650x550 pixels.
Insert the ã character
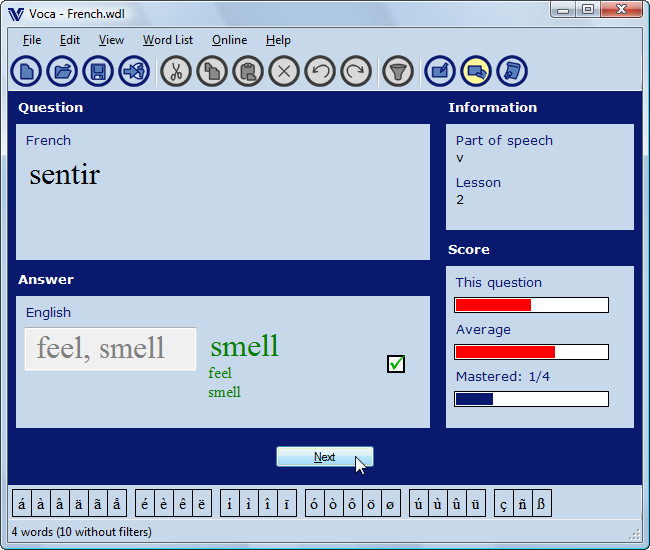(x=98, y=503)
